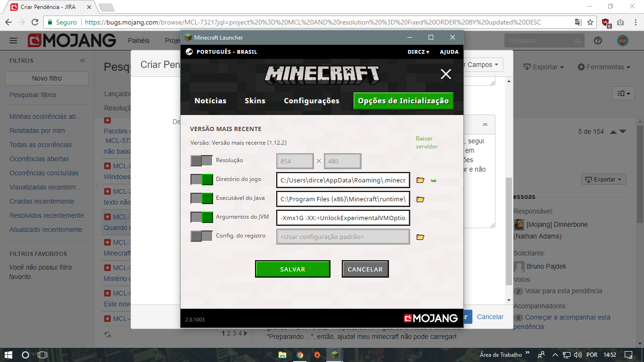Open Jira help question mark icon
The image size is (644, 362).
[598, 41]
